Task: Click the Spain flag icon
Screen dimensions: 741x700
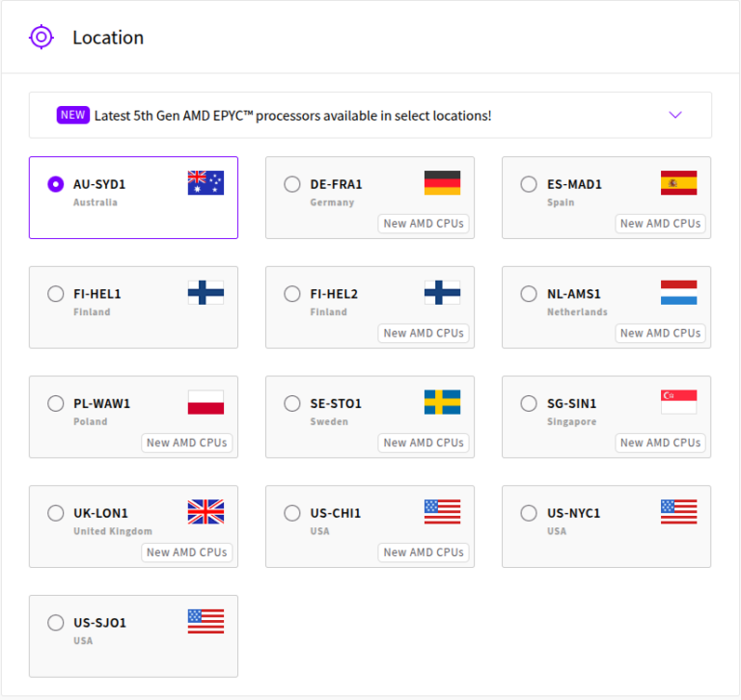Action: tap(678, 183)
